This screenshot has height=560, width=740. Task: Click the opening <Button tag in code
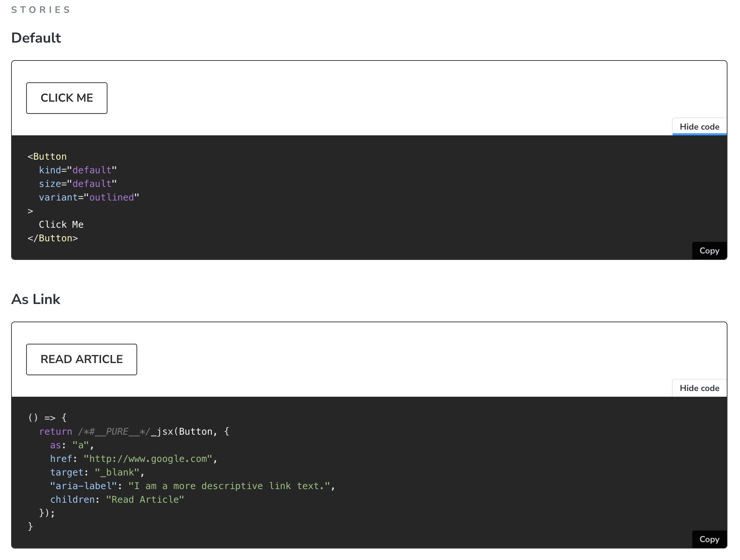click(x=47, y=156)
